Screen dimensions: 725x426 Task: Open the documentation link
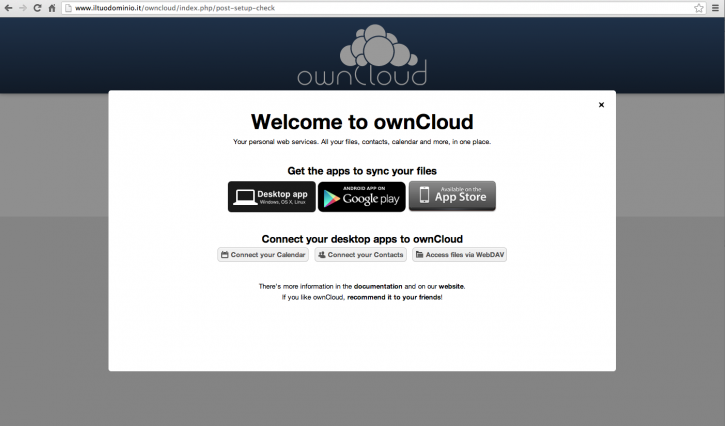pos(378,286)
